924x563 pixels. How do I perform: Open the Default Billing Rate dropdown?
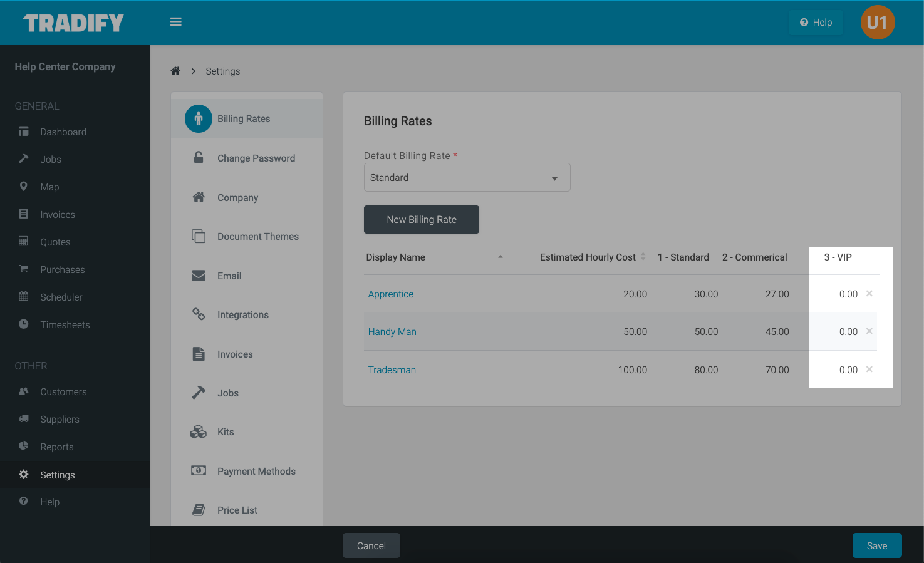coord(467,177)
